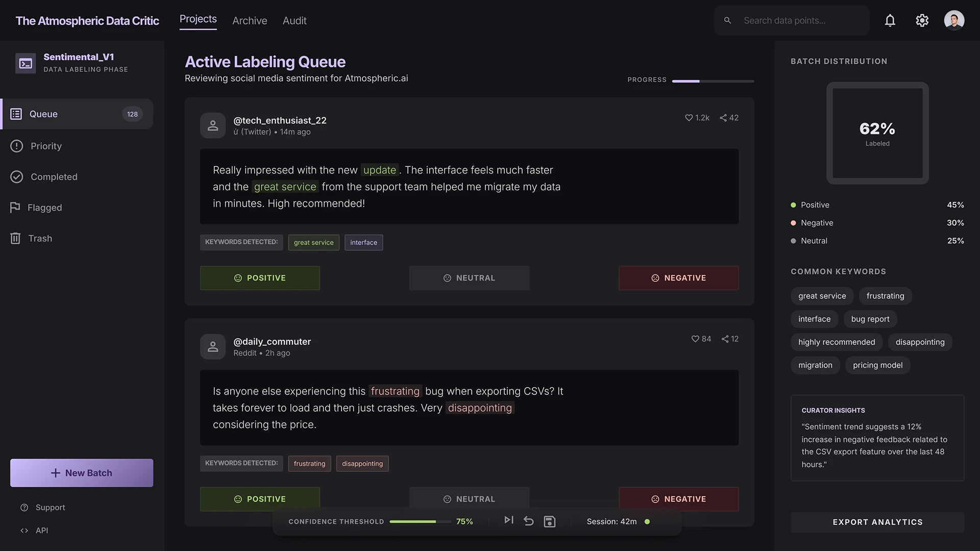Open Flagged items in the sidebar
980x551 pixels.
tap(44, 208)
